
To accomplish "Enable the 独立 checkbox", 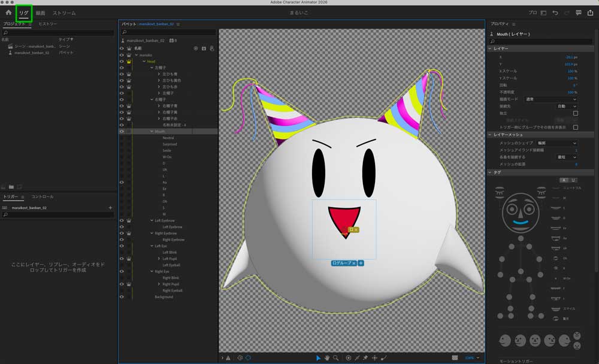I will coord(576,113).
